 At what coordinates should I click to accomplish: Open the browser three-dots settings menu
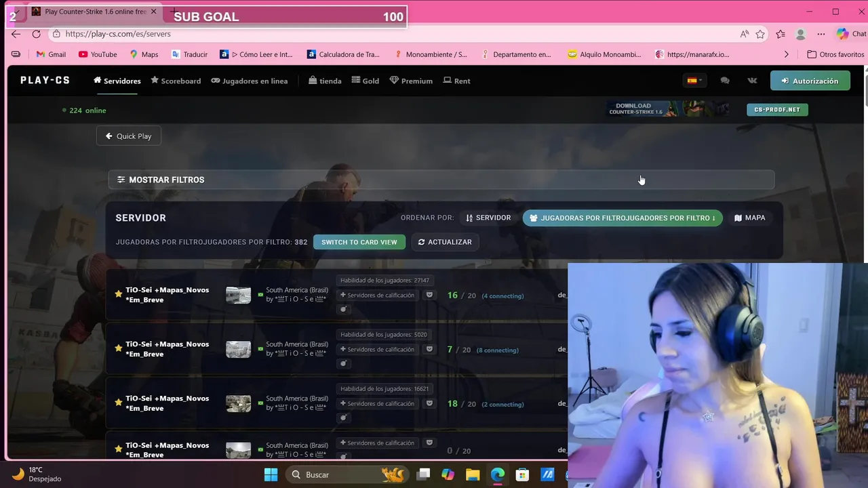point(821,34)
